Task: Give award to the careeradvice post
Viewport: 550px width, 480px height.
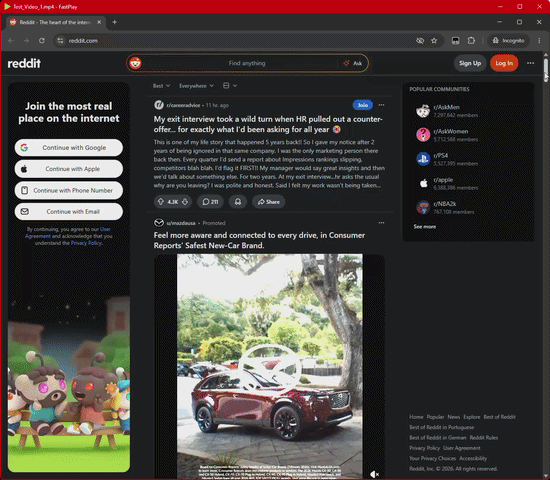Action: [x=238, y=202]
